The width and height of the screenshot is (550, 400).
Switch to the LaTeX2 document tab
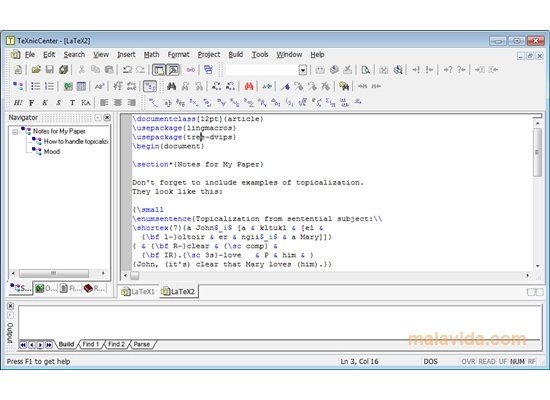pyautogui.click(x=179, y=292)
